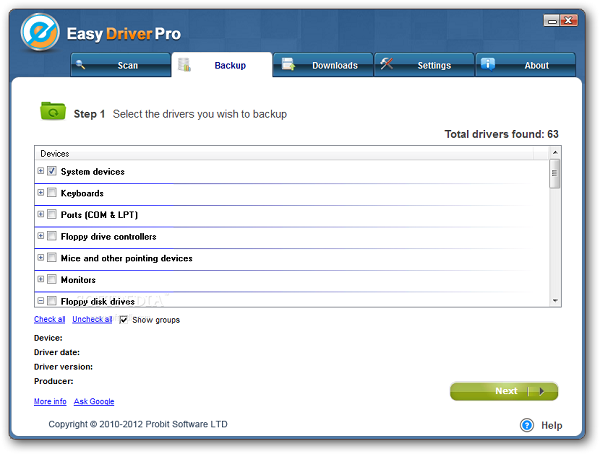Click the Total drivers found: 63 text
This screenshot has width=600, height=454.
click(x=501, y=134)
